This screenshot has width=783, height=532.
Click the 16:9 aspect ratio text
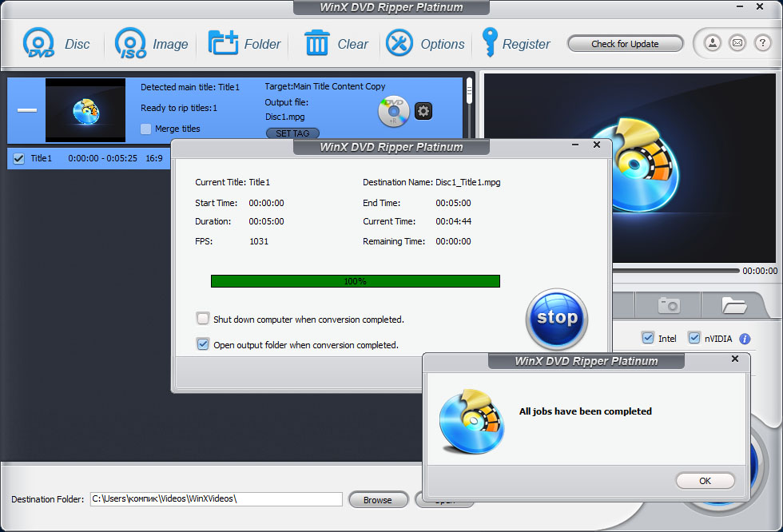tap(154, 158)
